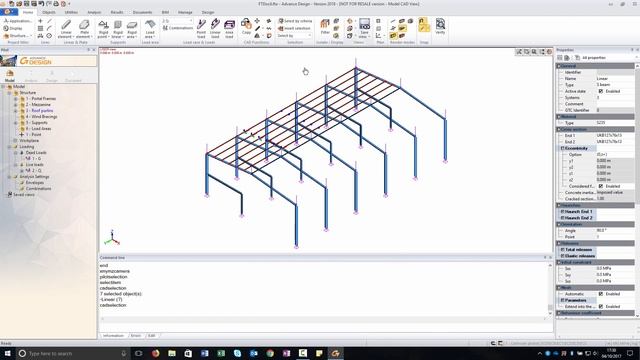Open the Analysis ribbon tab

coord(94,12)
